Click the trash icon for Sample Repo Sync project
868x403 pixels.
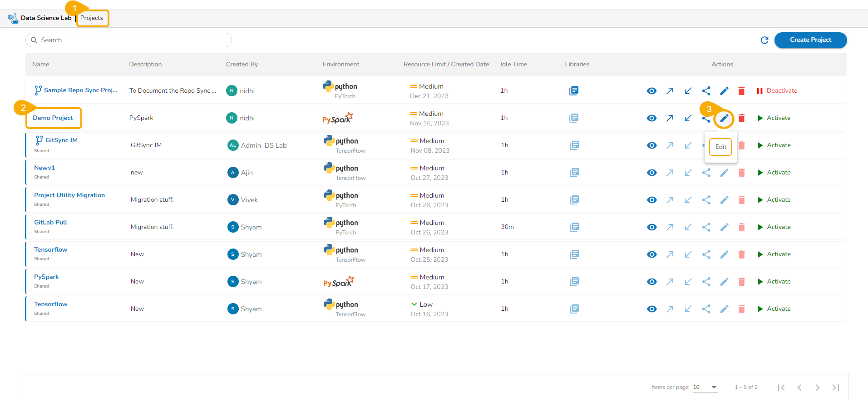pyautogui.click(x=741, y=91)
